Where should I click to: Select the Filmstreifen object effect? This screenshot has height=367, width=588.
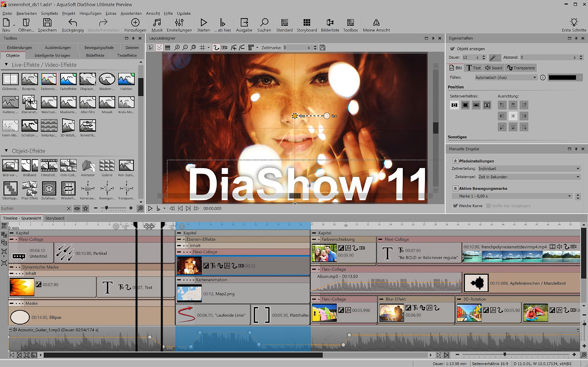(49, 166)
